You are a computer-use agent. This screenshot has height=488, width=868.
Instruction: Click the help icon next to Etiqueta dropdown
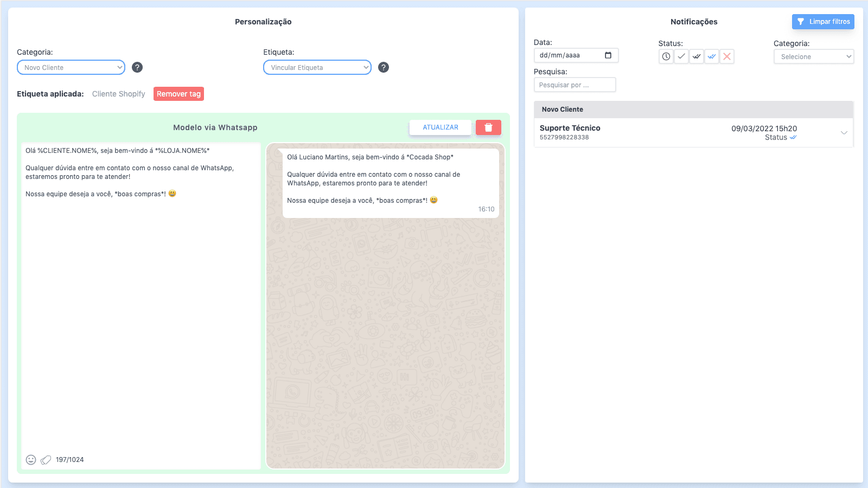[x=384, y=67]
